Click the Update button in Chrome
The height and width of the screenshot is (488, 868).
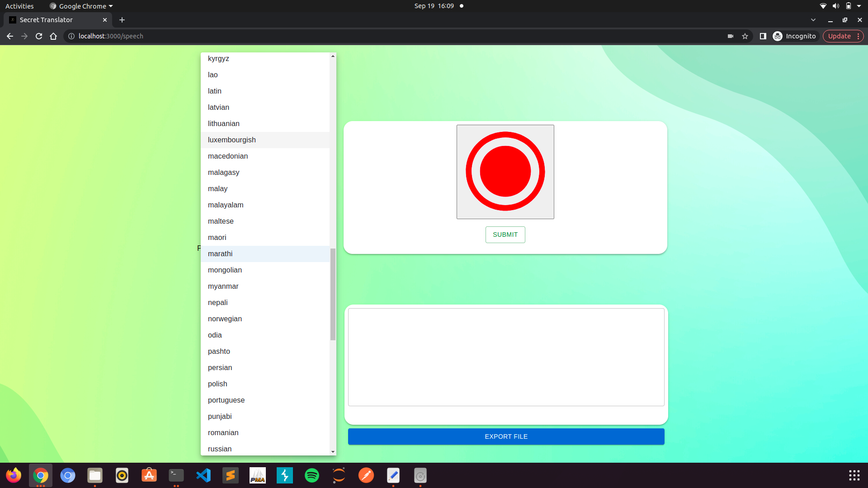pos(840,36)
